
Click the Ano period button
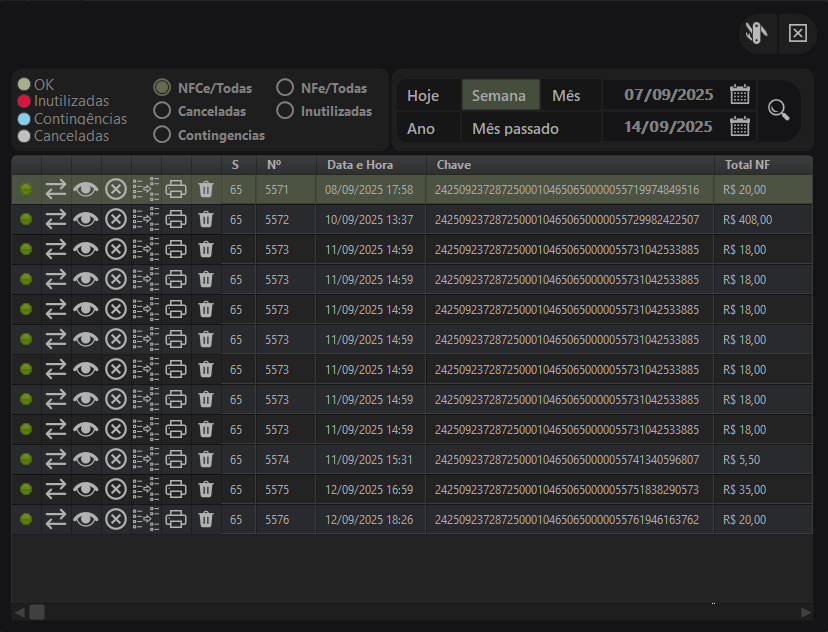tap(421, 128)
